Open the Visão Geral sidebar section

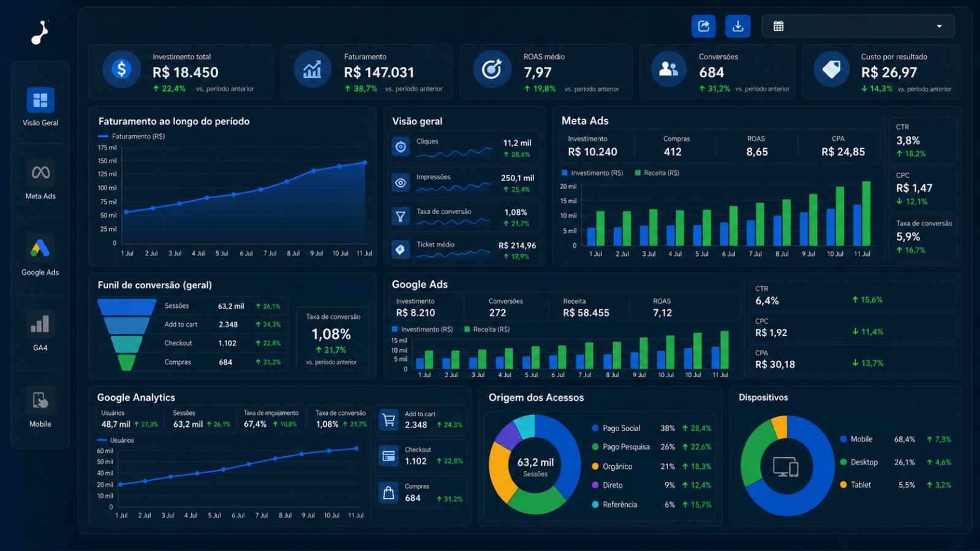[x=40, y=107]
